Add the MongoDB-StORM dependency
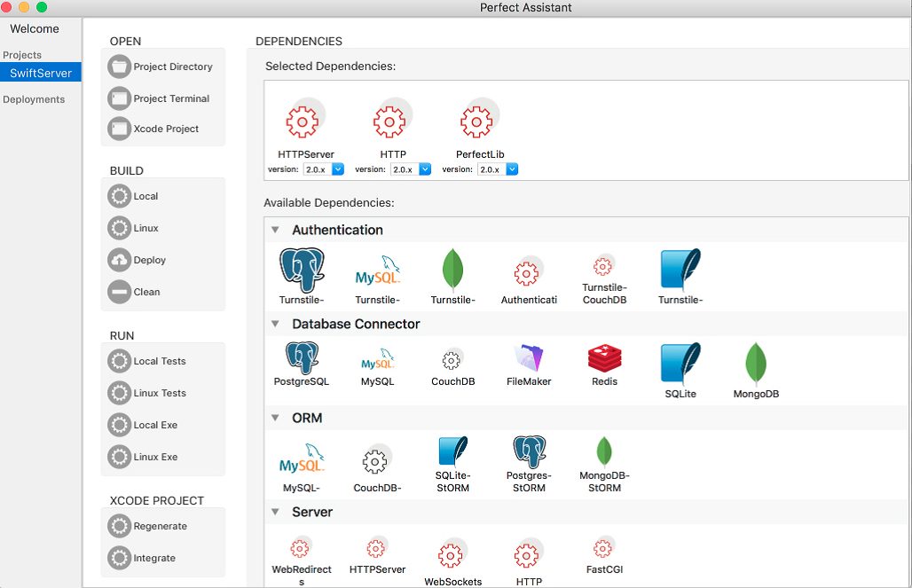Viewport: 912px width, 588px height. point(604,465)
